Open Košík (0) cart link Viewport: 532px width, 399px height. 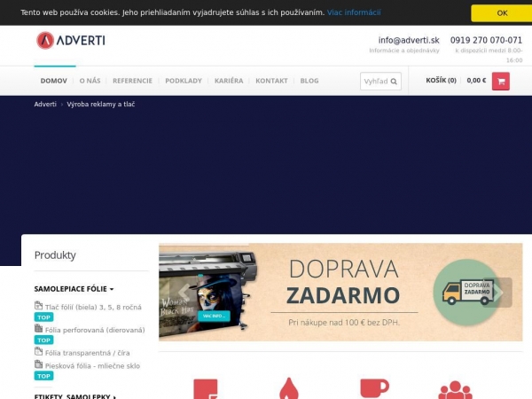click(441, 81)
